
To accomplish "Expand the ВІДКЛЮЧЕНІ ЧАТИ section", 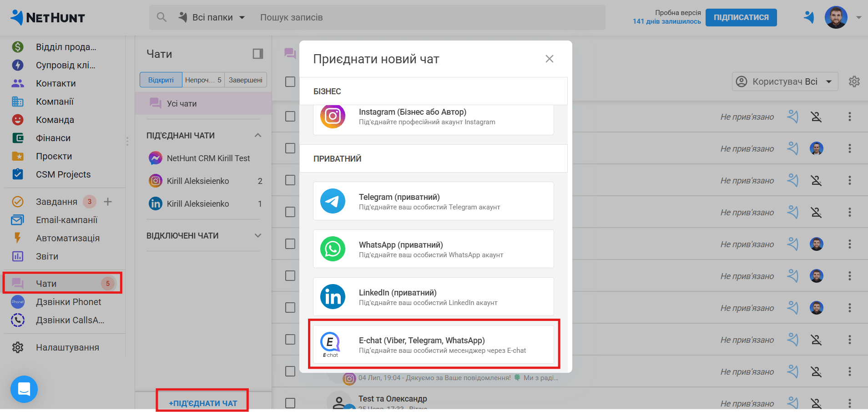I will click(x=258, y=235).
